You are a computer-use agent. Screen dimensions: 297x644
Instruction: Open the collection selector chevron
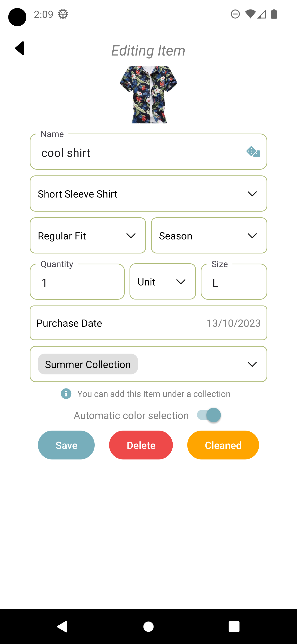tap(252, 364)
